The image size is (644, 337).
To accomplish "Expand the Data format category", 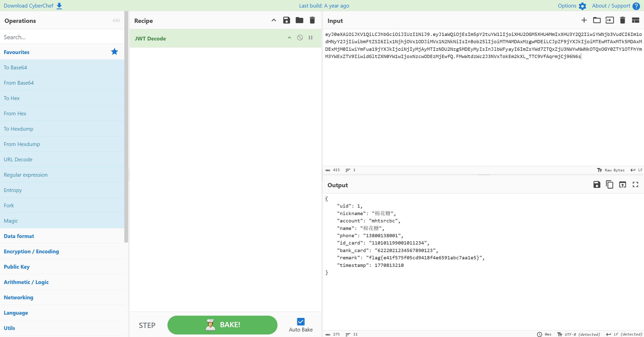I will [19, 236].
